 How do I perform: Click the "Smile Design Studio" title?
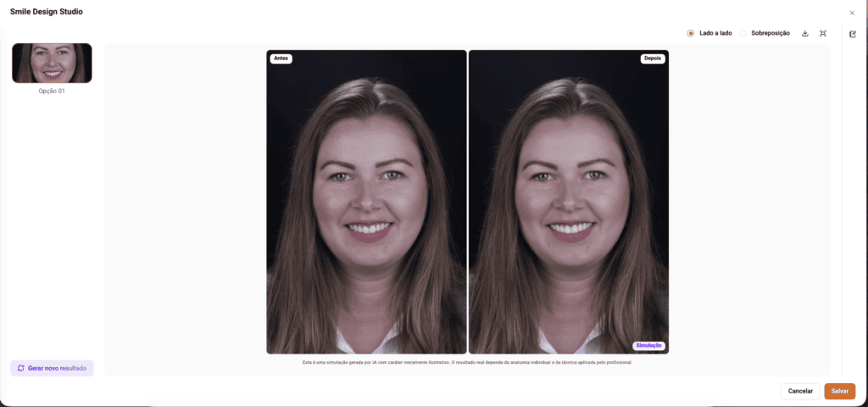click(x=47, y=12)
